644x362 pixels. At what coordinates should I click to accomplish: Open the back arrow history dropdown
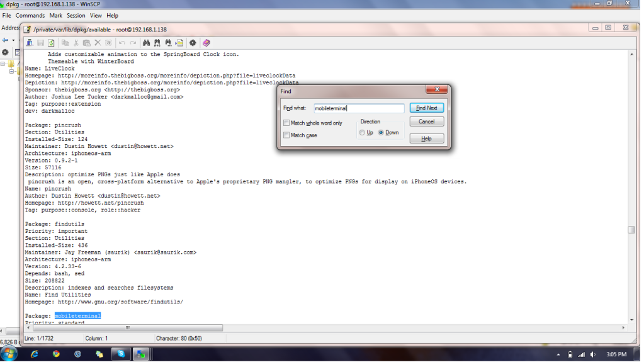tap(14, 40)
